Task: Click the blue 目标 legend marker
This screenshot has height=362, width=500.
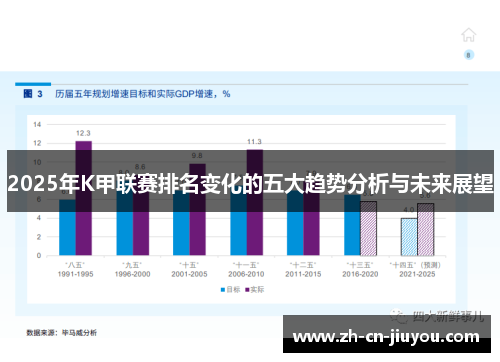Action: click(x=223, y=290)
